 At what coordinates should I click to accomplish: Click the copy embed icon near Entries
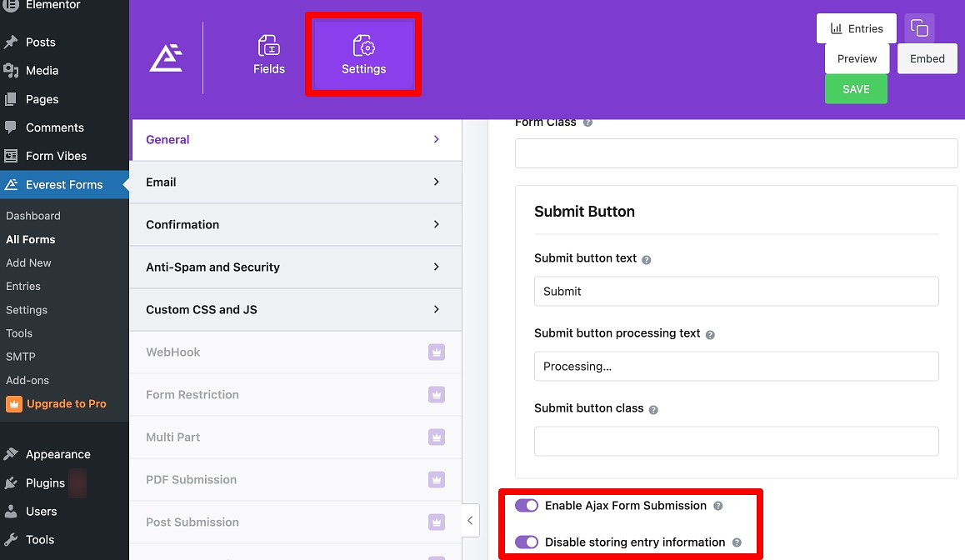tap(919, 27)
